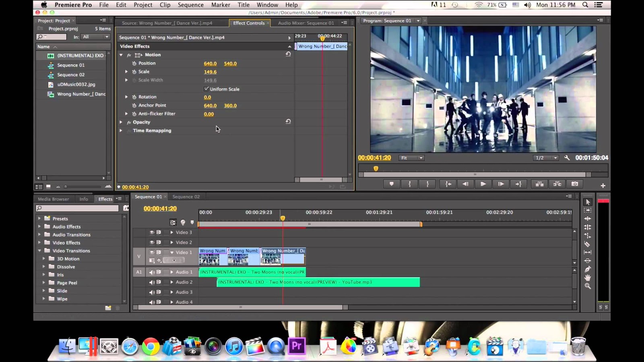
Task: Click the Play button in Program monitor
Action: [x=483, y=184]
